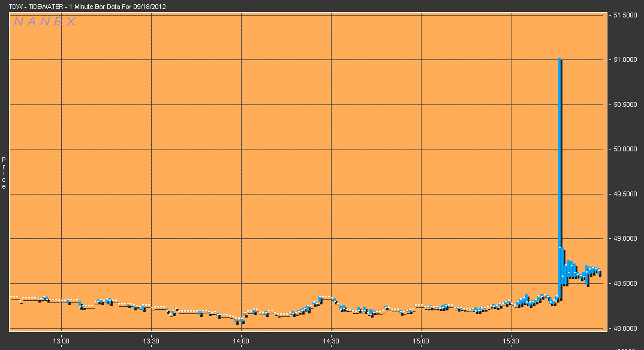Viewport: 644px width, 350px height.
Task: Click the 48.5000 price axis label
Action: coord(625,283)
